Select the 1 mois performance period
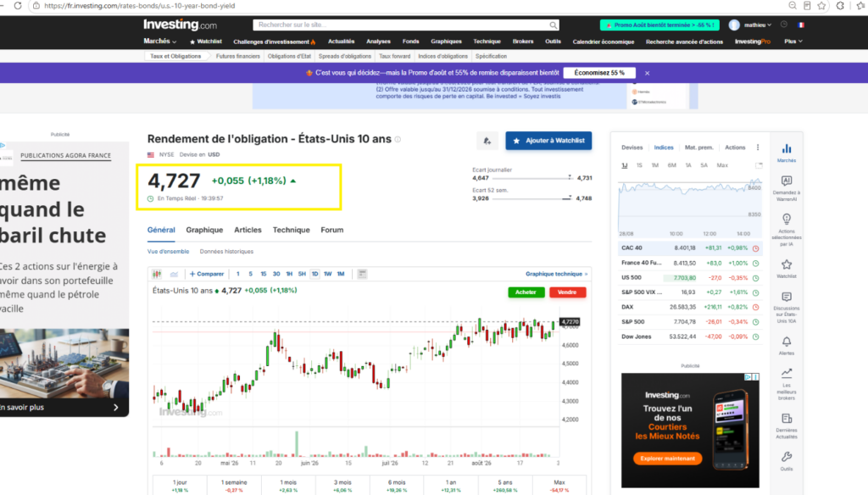This screenshot has width=868, height=495. 288,486
